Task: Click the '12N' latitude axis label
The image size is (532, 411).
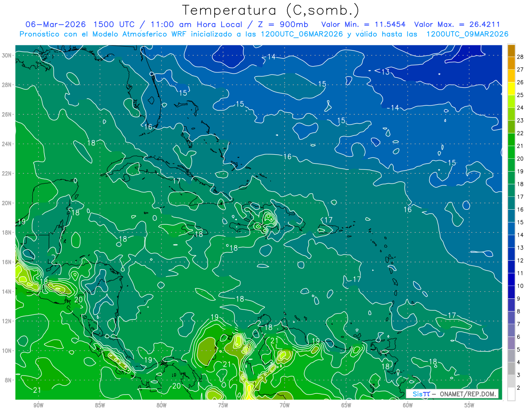Action: point(7,321)
